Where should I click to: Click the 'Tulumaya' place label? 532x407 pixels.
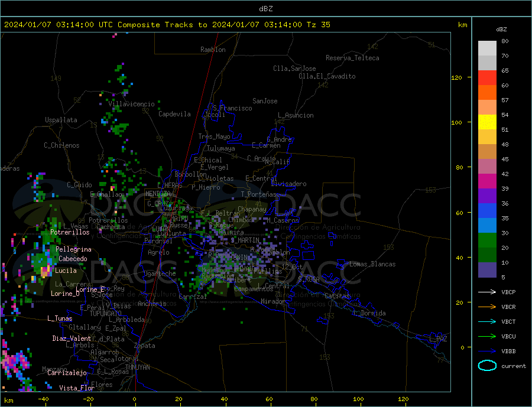[220, 148]
